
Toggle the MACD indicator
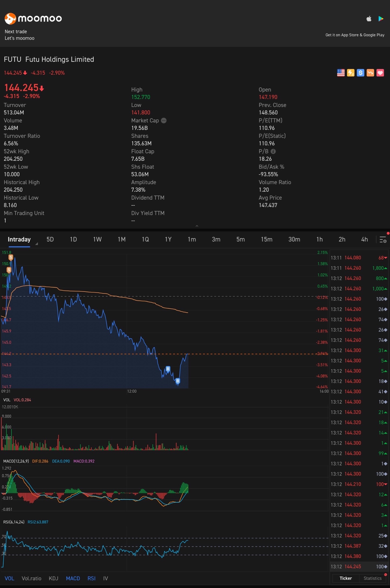point(73,578)
